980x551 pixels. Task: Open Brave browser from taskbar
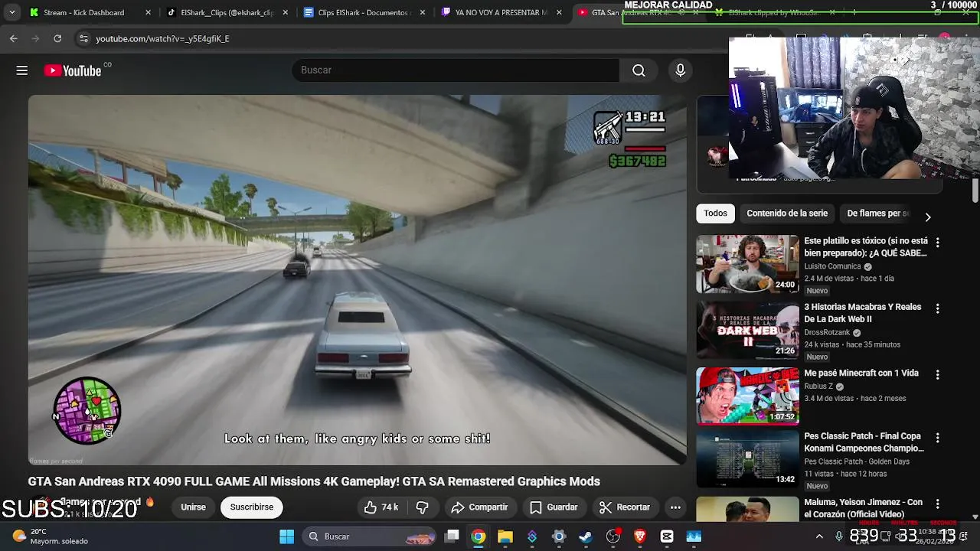click(x=640, y=536)
